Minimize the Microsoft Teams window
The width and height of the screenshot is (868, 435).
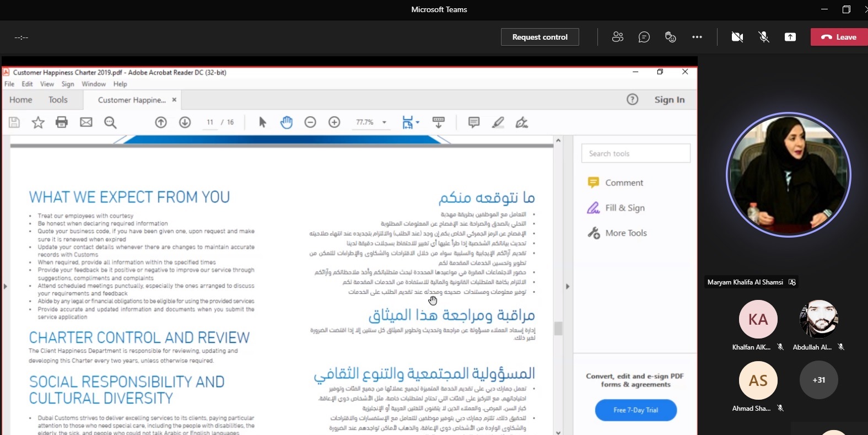pos(824,9)
